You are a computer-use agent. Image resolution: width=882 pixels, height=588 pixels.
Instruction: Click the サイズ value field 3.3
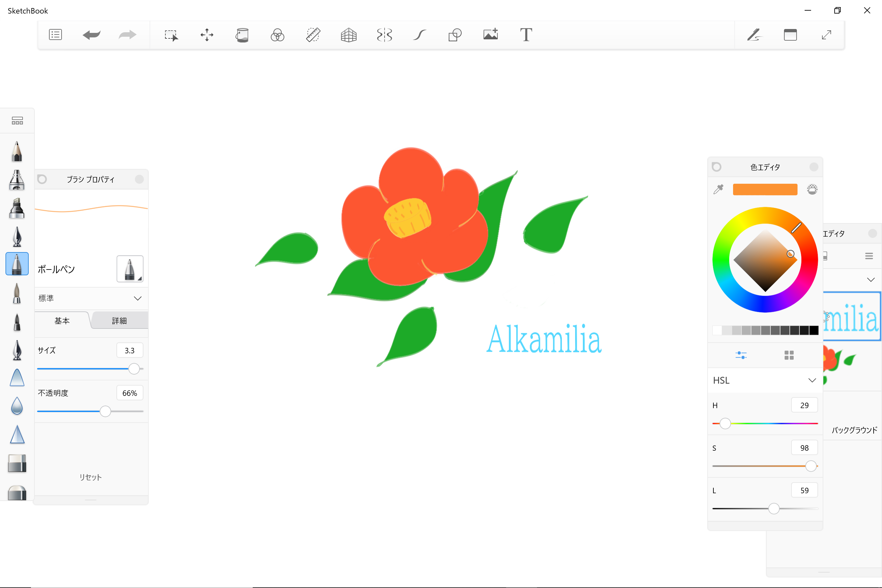click(x=129, y=350)
